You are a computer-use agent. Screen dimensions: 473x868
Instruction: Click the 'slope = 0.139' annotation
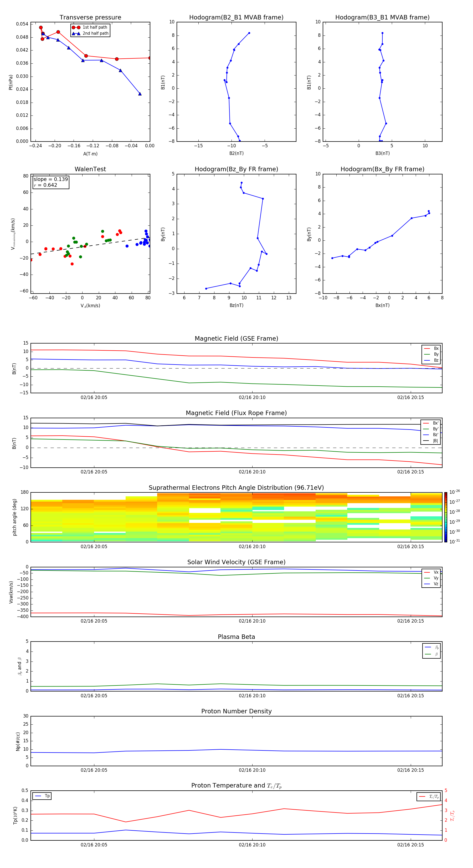tap(50, 179)
